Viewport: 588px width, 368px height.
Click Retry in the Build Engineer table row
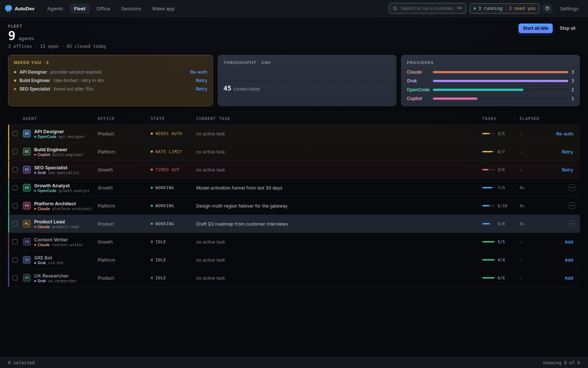(567, 152)
